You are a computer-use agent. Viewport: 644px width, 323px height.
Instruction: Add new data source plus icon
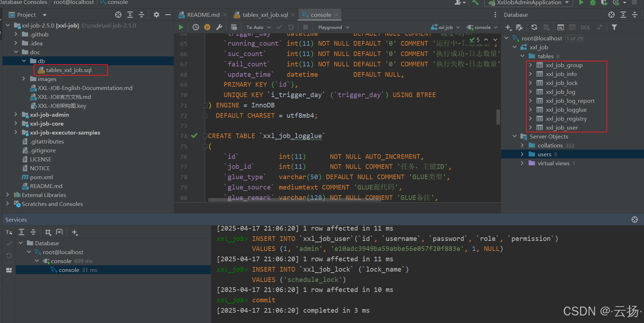point(508,27)
